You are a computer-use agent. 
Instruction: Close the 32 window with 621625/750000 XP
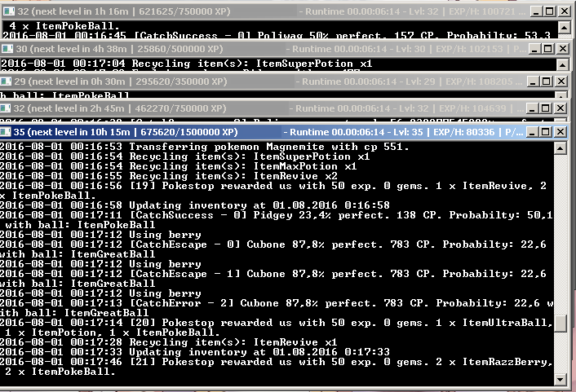point(564,11)
